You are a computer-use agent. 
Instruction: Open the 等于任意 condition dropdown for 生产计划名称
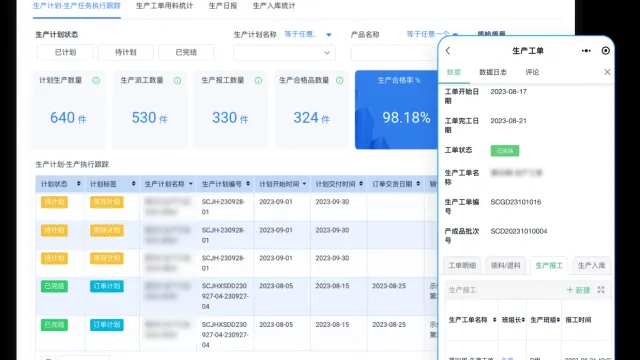(x=308, y=34)
